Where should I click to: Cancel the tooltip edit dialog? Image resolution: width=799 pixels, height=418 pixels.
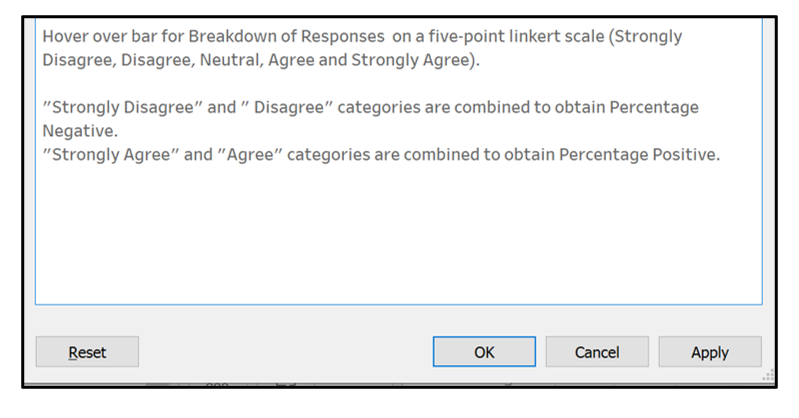click(597, 352)
